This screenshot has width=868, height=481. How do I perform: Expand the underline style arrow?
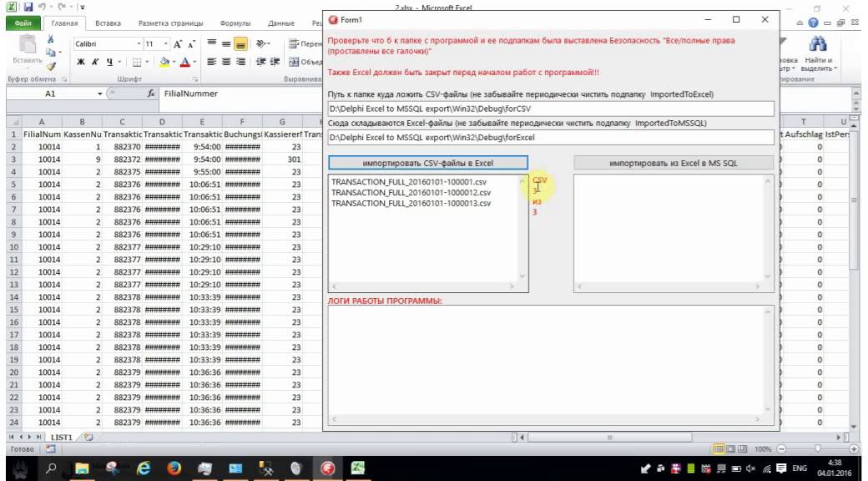(119, 62)
